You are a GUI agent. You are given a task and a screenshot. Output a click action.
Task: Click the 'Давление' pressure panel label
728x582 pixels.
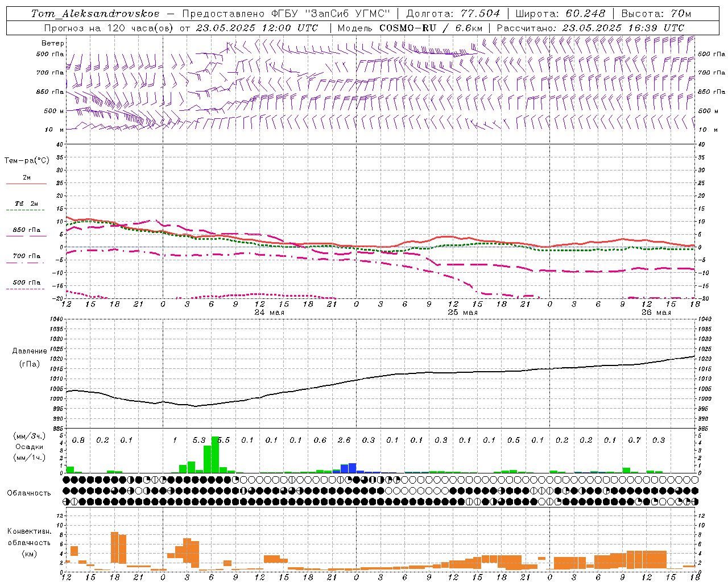[x=30, y=351]
